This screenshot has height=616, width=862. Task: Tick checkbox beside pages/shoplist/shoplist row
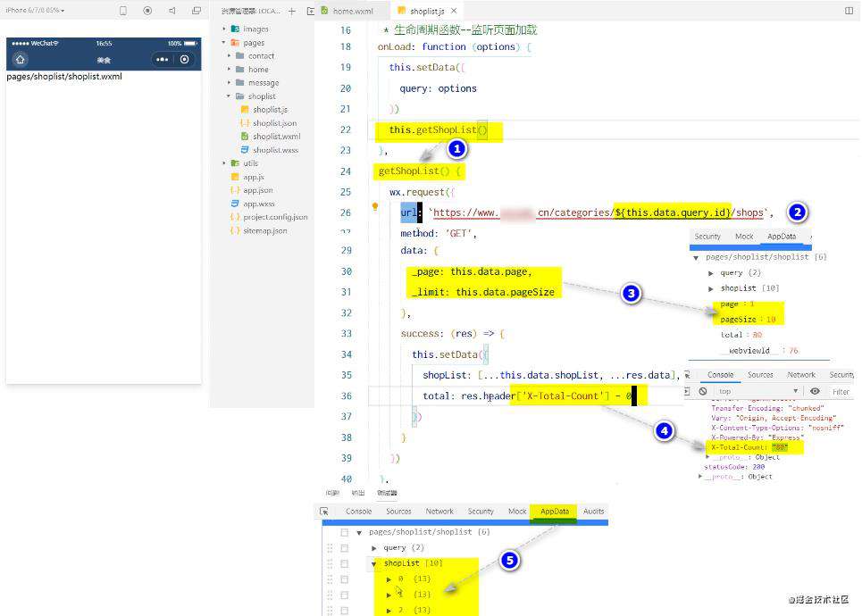pyautogui.click(x=344, y=532)
